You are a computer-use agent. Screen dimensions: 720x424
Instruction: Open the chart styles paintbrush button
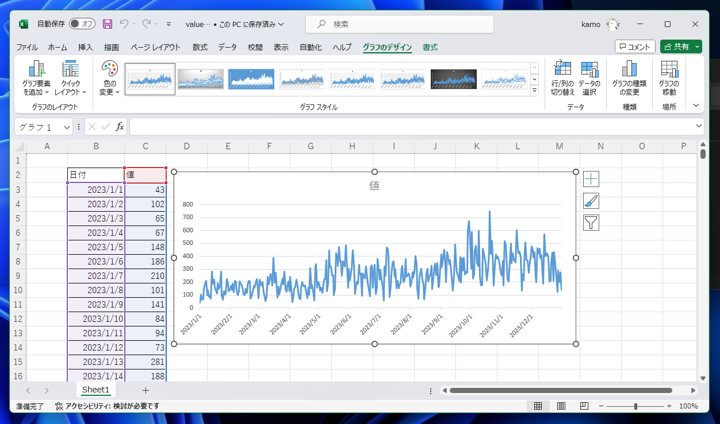[x=591, y=201]
